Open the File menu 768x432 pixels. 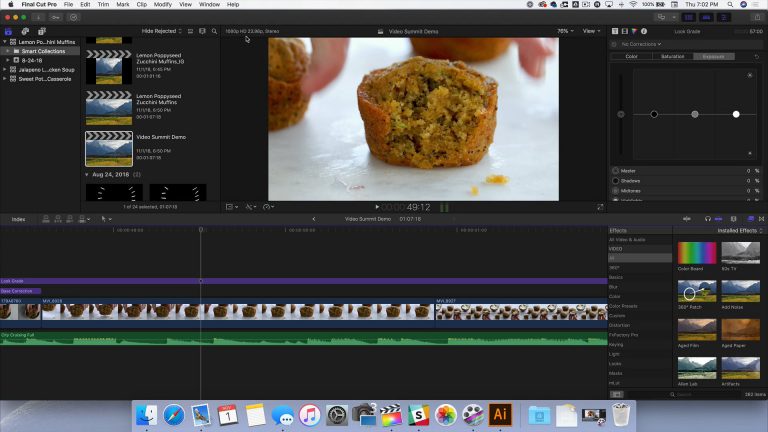69,4
